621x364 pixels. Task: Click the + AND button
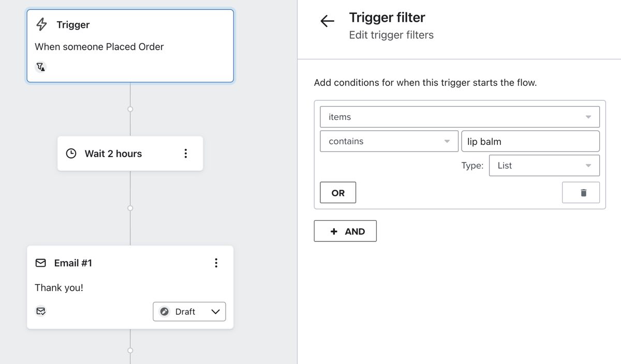tap(345, 231)
